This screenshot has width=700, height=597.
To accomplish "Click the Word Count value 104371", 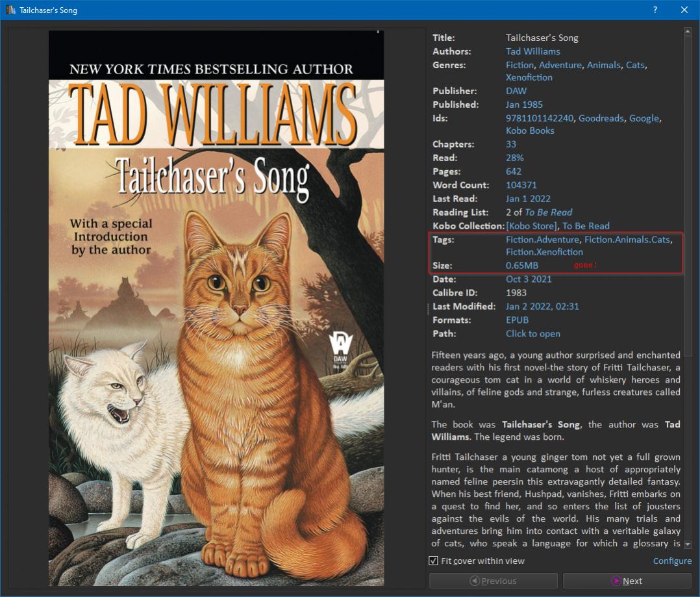I will tap(521, 185).
